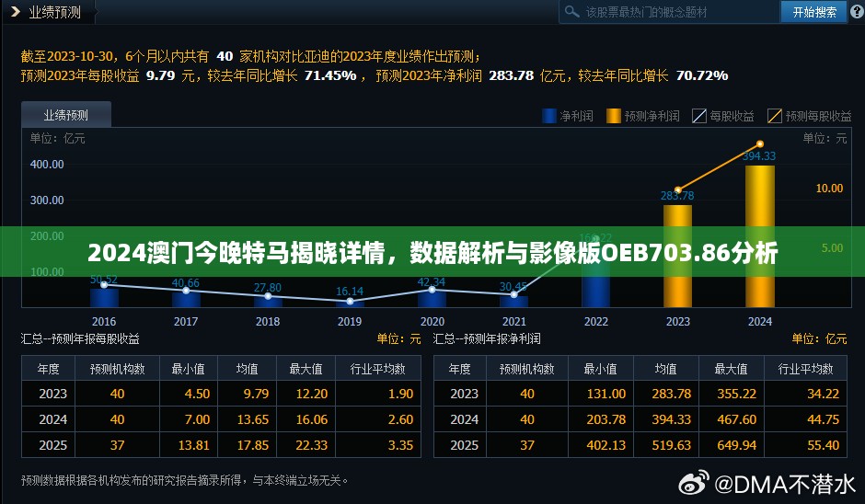
Task: Select EPS cell 17.85 for 2025
Action: (x=253, y=445)
